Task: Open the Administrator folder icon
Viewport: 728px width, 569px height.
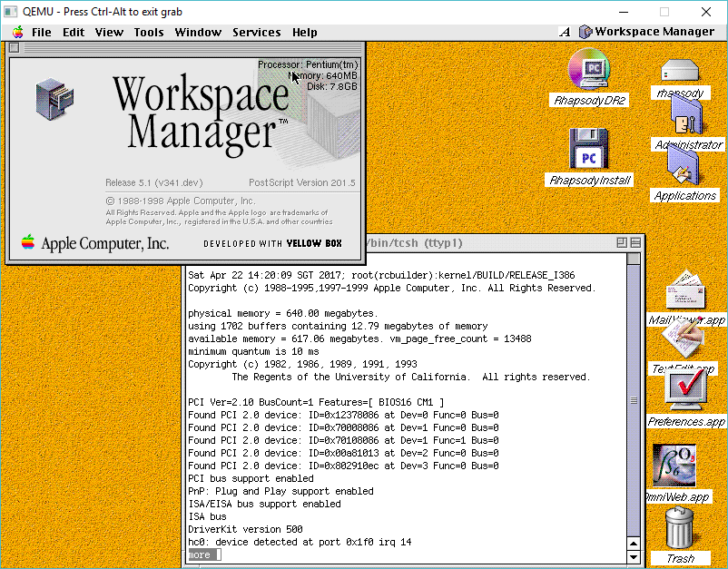Action: pyautogui.click(x=687, y=116)
